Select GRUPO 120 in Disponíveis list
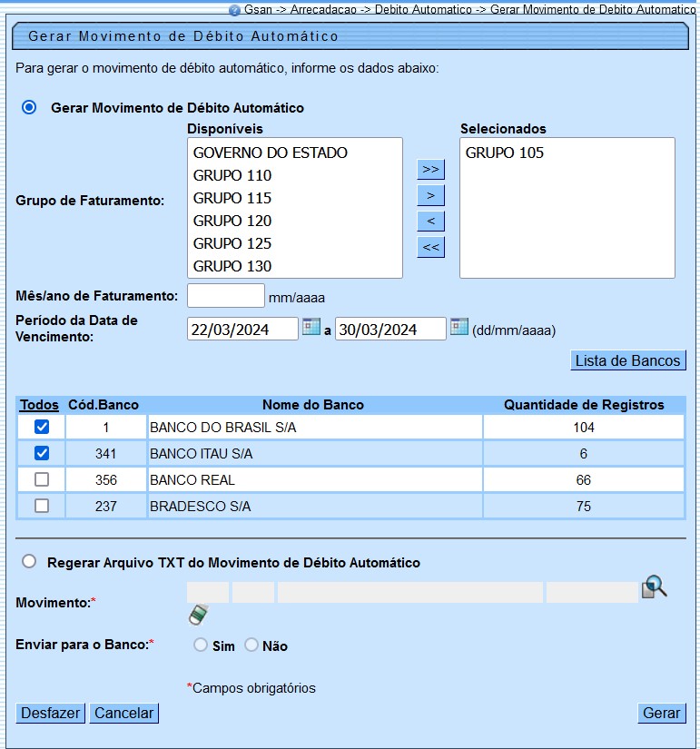Screen dimensions: 700x749 232,221
